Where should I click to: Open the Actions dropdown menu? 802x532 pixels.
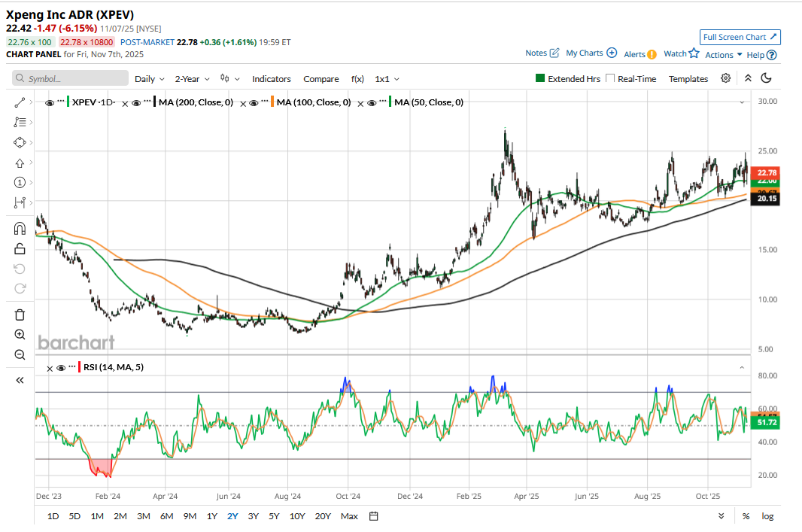pyautogui.click(x=723, y=55)
